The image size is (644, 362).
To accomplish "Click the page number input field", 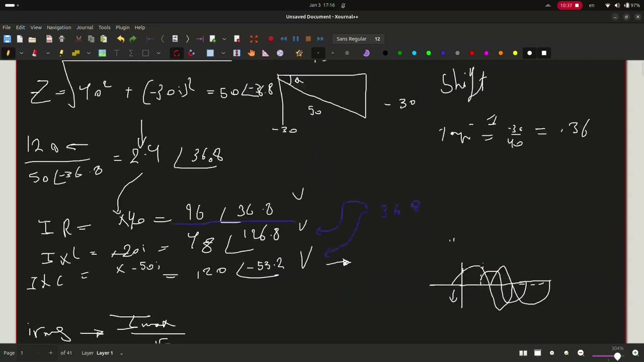I will (x=27, y=353).
